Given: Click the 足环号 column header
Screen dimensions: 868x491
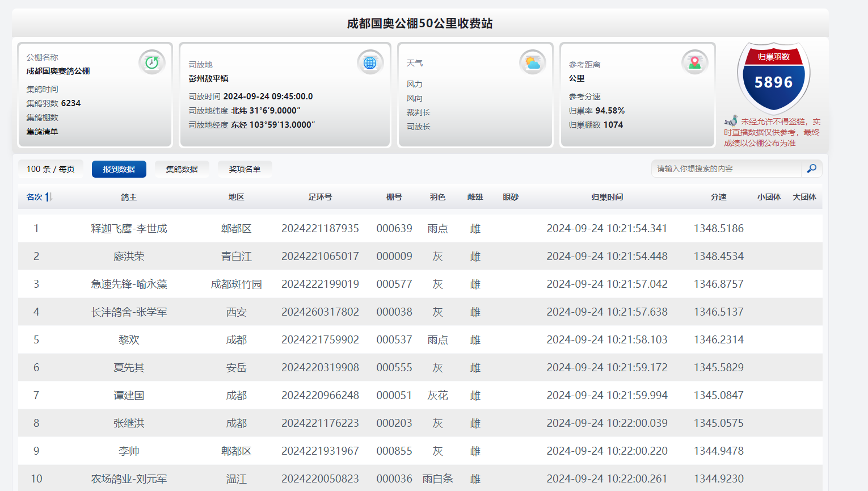Looking at the screenshot, I should pos(320,197).
